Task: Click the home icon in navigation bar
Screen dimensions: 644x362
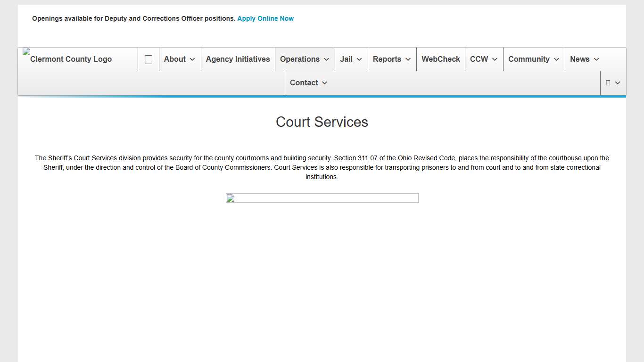Action: (149, 59)
